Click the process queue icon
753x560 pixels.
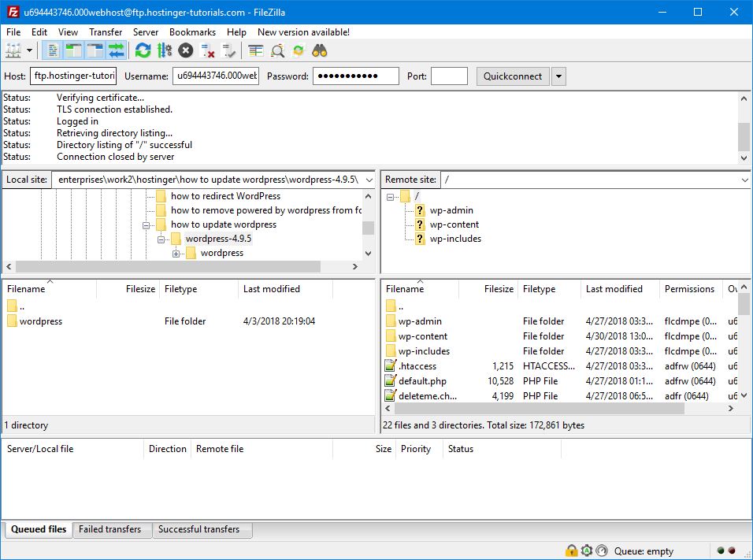[x=165, y=51]
